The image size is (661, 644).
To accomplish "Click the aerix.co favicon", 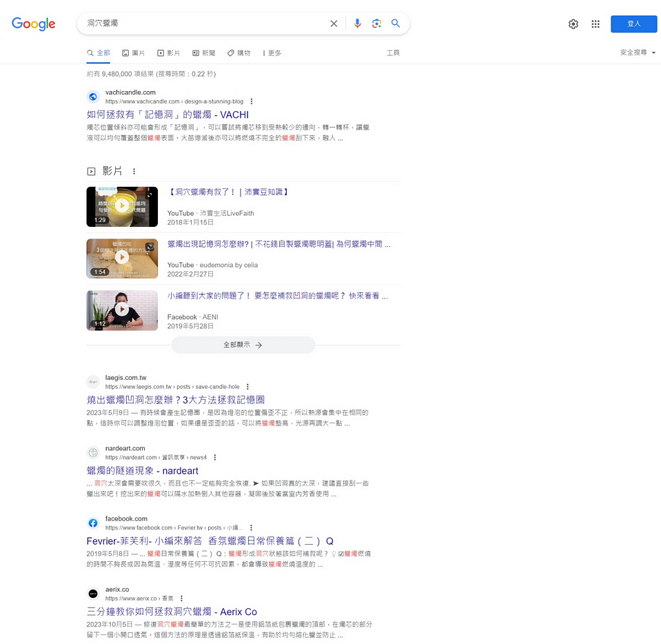I will 93,594.
